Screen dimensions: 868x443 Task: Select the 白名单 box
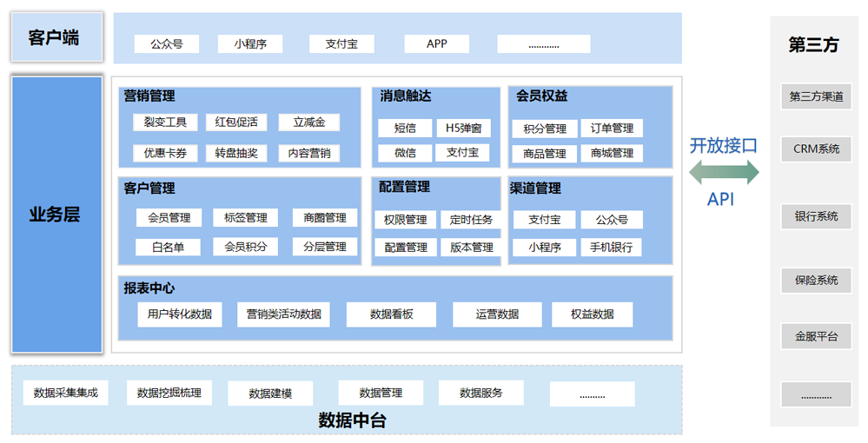point(168,247)
